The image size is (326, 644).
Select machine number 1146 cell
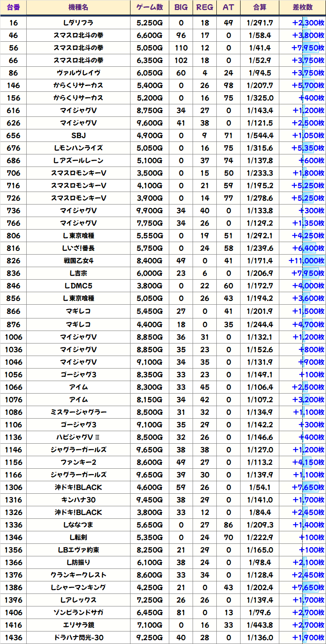pyautogui.click(x=13, y=450)
